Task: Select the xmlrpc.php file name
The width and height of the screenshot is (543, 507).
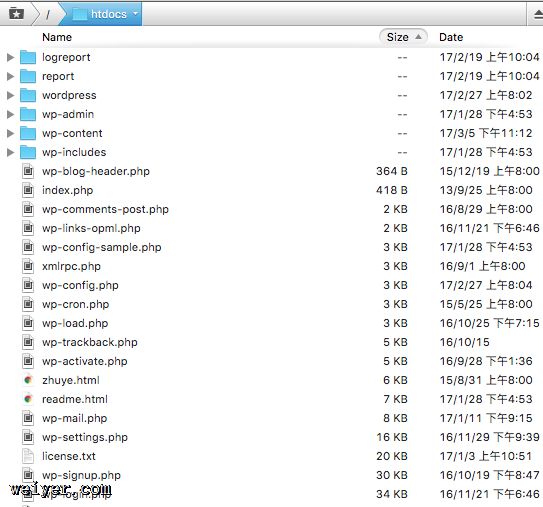Action: point(71,266)
